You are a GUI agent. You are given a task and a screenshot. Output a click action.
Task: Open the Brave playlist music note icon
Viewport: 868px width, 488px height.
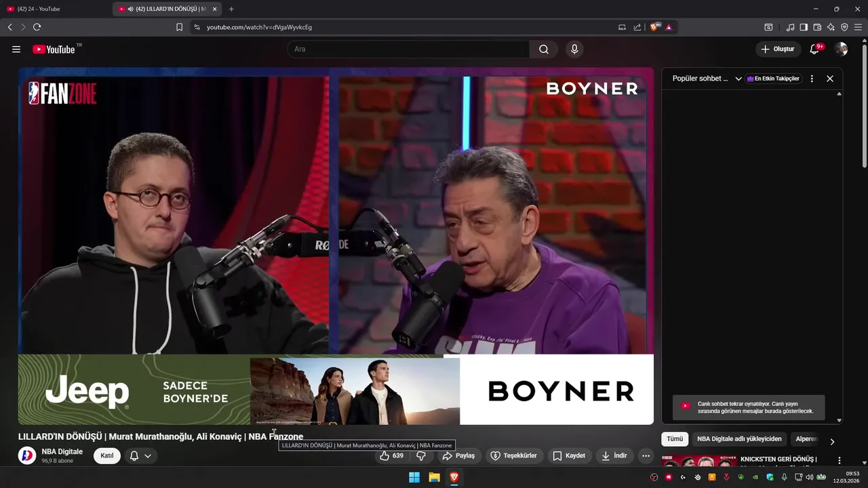click(790, 27)
